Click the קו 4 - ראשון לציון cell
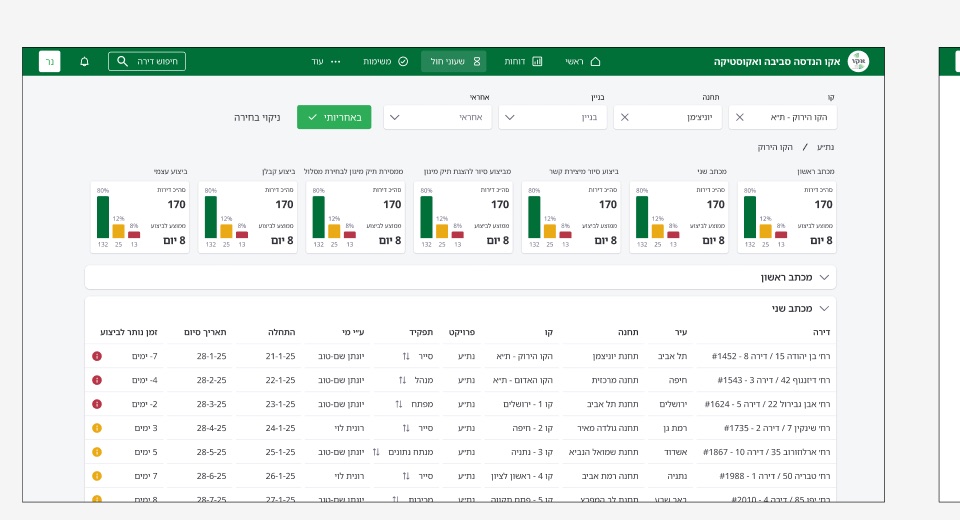Screen dimensions: 960x520 (x=522, y=475)
